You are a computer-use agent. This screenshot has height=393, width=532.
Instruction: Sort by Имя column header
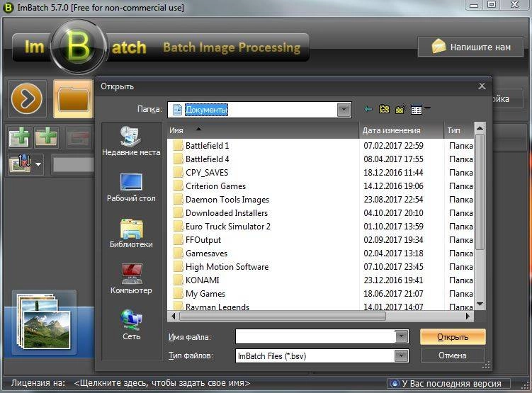click(x=263, y=130)
